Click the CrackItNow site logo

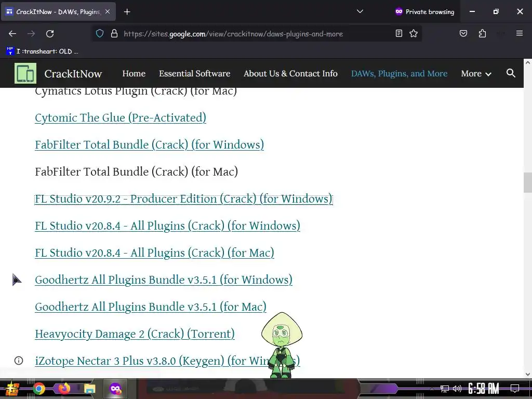25,73
